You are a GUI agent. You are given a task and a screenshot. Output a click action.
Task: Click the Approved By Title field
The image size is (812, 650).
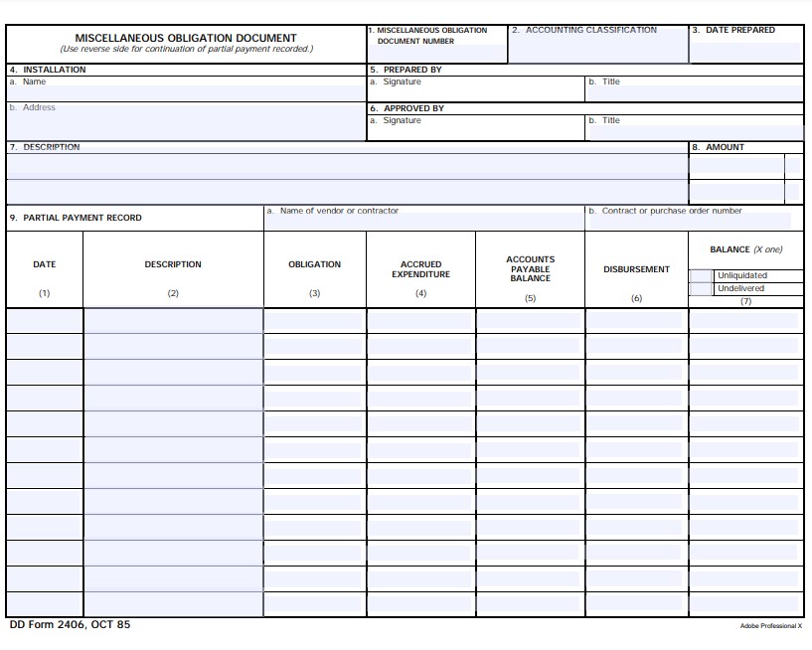(x=696, y=132)
